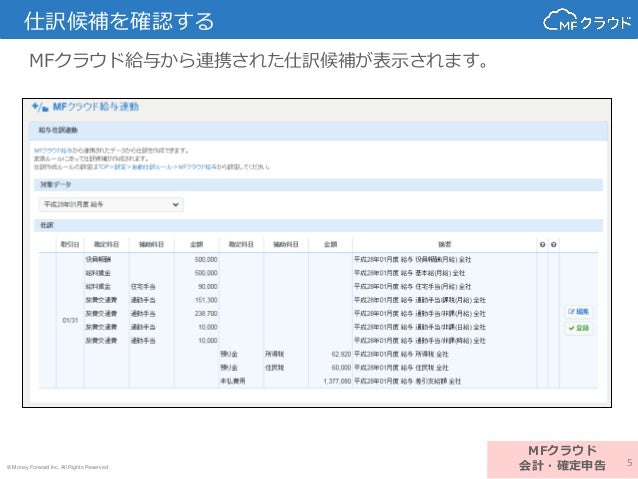The image size is (638, 479).
Task: Open the 平成28年01月度 給与 target data dropdown
Action: point(111,204)
